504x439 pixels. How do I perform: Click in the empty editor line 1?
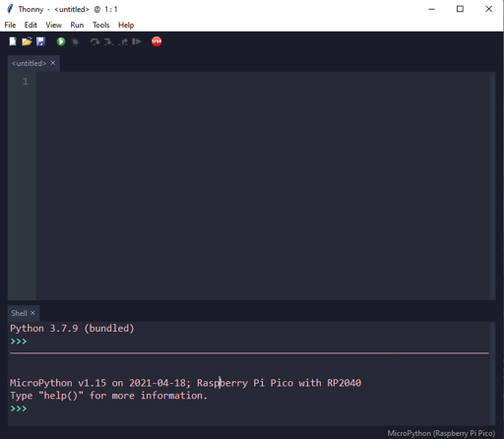[263, 82]
